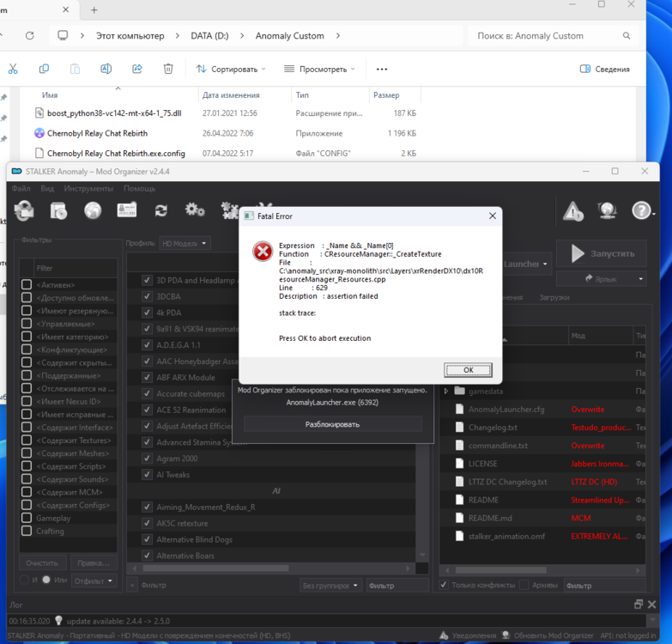The image size is (672, 644).
Task: Expand the Сортировать dropdown in Explorer
Action: [x=231, y=69]
